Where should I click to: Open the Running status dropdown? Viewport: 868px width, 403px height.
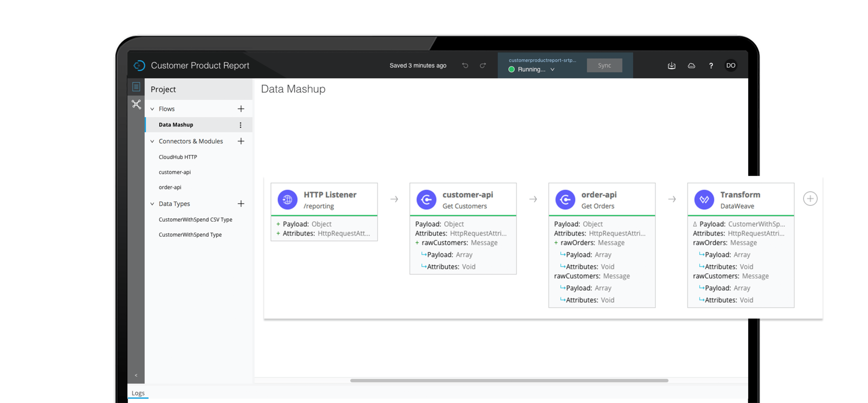click(552, 69)
